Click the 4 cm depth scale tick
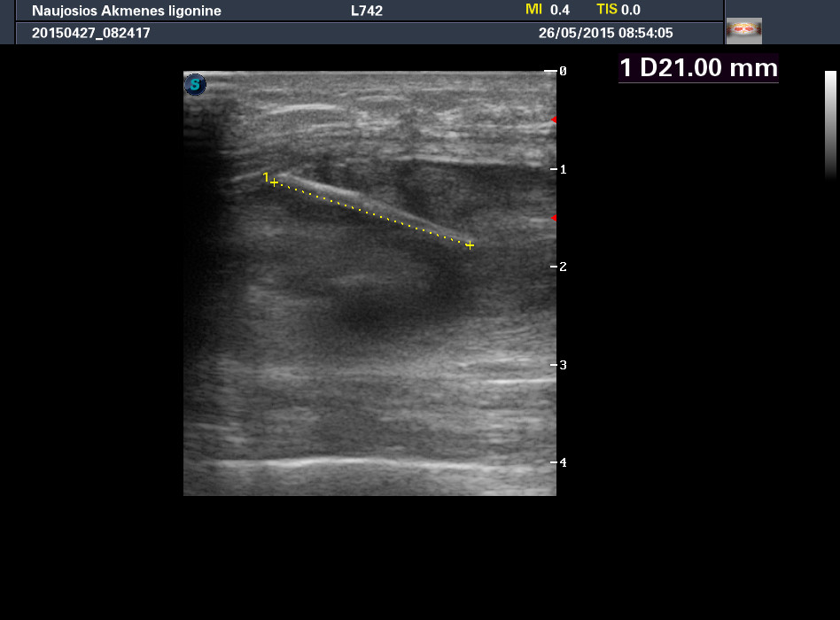Image resolution: width=840 pixels, height=620 pixels. coord(556,462)
